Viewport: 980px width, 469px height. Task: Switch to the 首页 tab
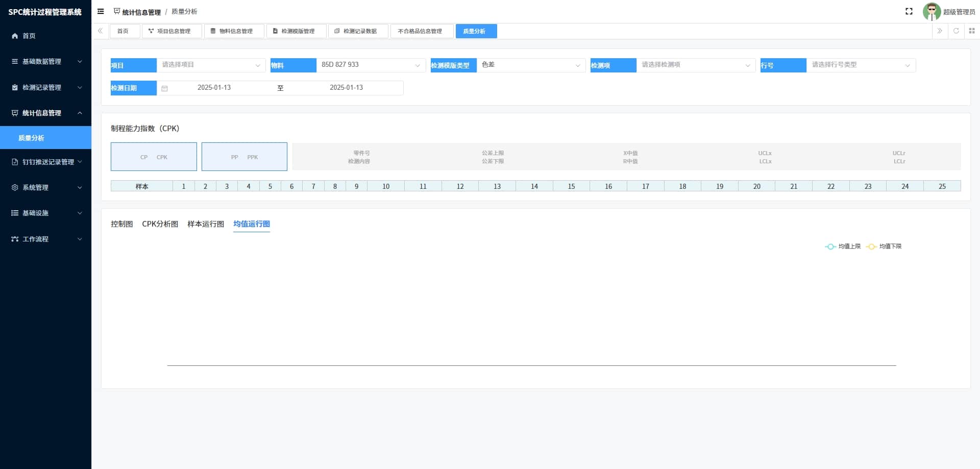pyautogui.click(x=125, y=31)
